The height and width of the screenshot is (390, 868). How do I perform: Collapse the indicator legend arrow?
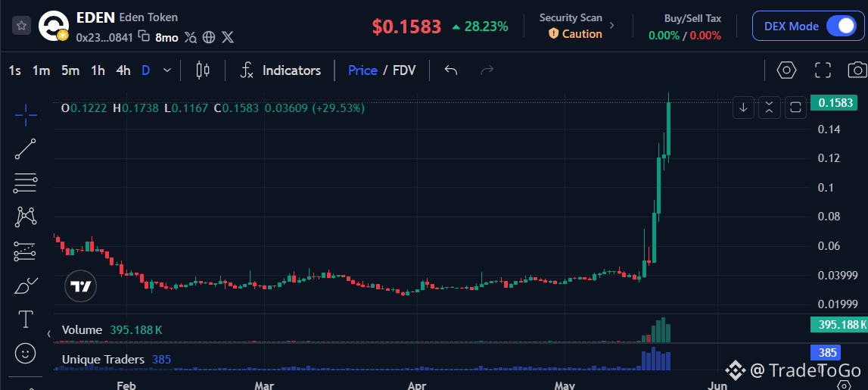pyautogui.click(x=48, y=333)
